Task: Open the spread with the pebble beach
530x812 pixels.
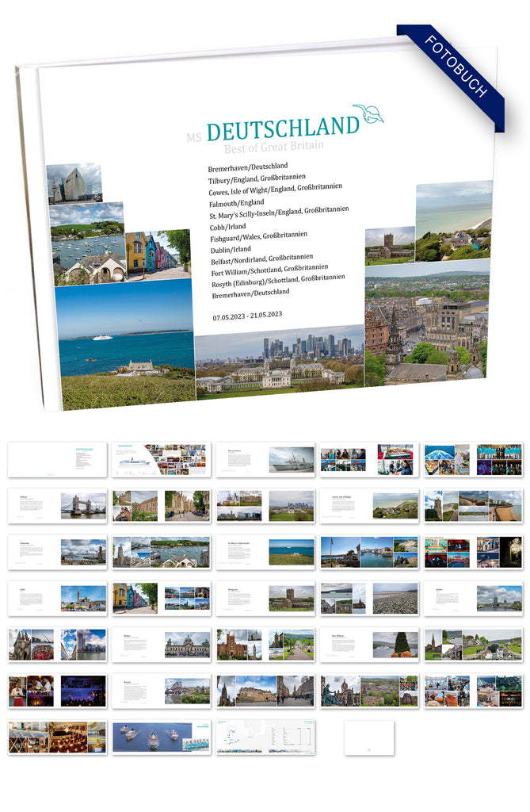Action: pos(369,599)
